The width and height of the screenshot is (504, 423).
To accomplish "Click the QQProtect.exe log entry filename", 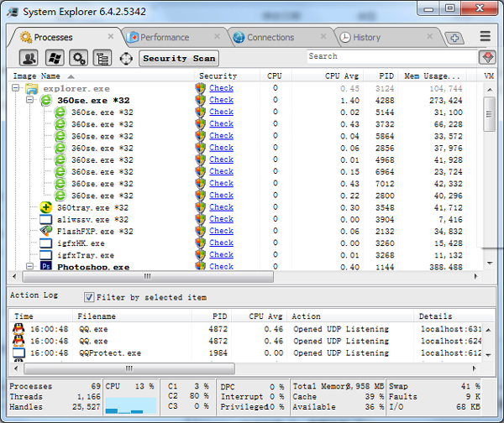I will (x=110, y=353).
